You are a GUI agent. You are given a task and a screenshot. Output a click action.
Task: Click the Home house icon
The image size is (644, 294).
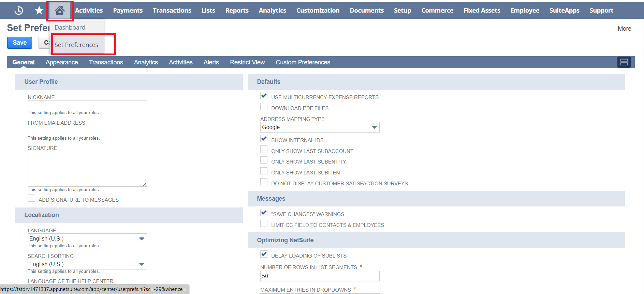click(x=60, y=11)
